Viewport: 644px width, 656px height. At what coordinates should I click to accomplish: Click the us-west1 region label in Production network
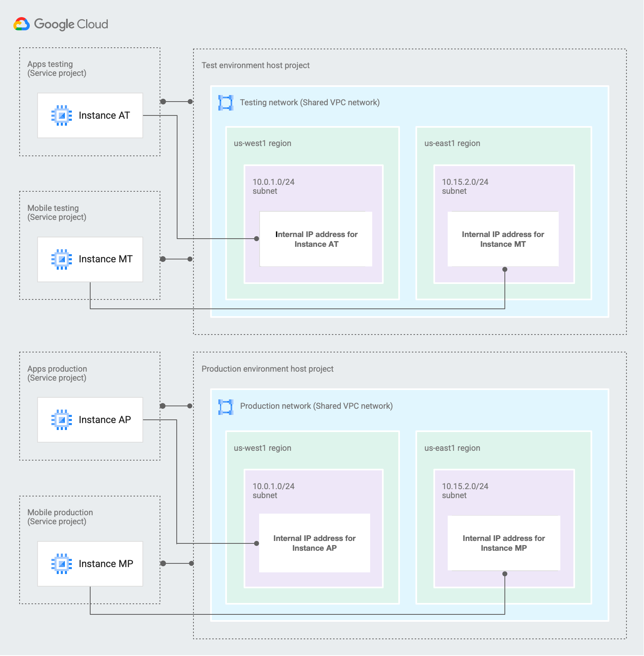(262, 448)
